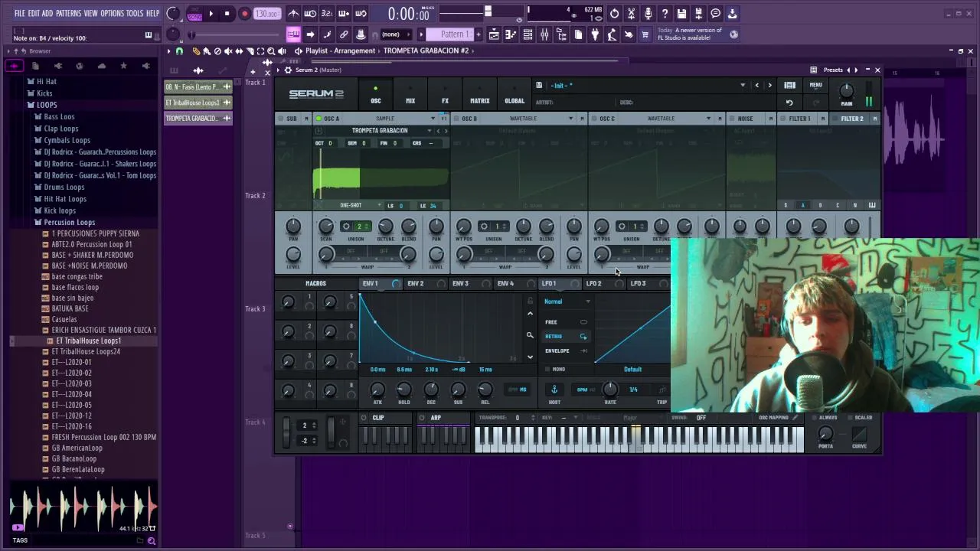Click the LFO Host anchor icon
Screen dimensions: 980x551
(554, 390)
